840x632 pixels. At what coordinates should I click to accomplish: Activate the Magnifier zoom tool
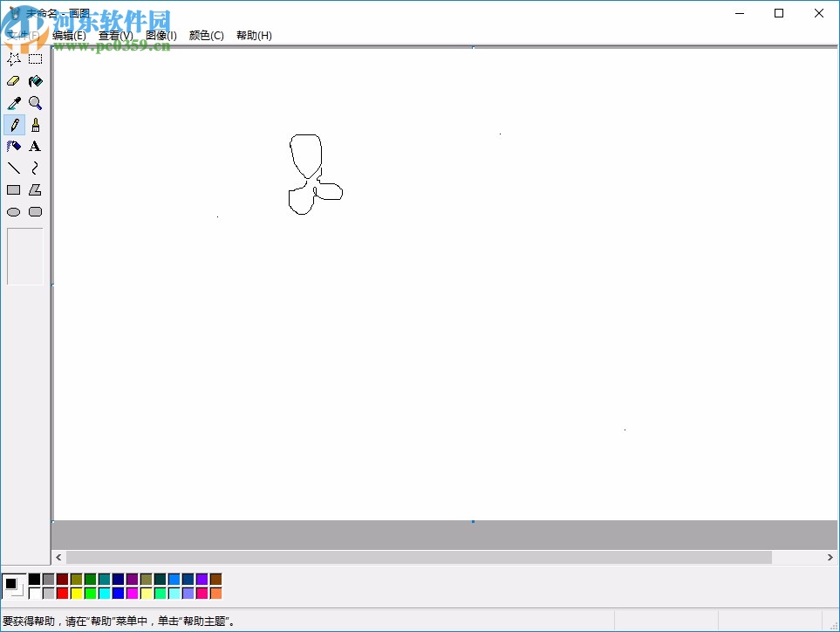(x=35, y=102)
